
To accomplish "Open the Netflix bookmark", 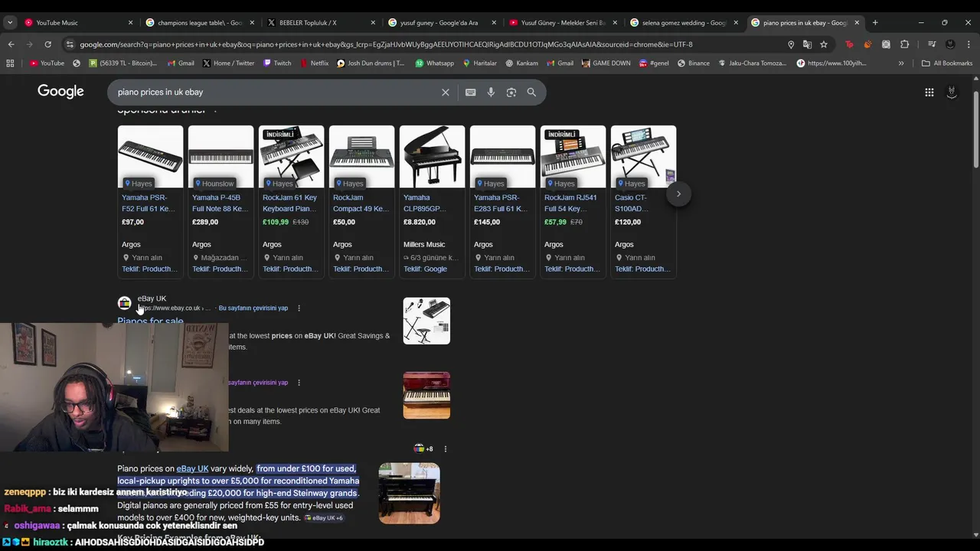I will tap(314, 63).
